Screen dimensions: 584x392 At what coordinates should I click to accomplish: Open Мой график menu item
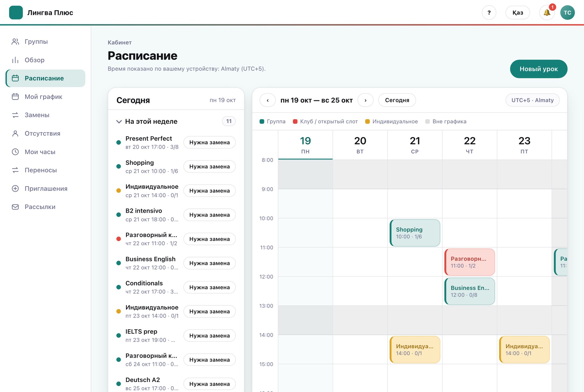pyautogui.click(x=46, y=97)
